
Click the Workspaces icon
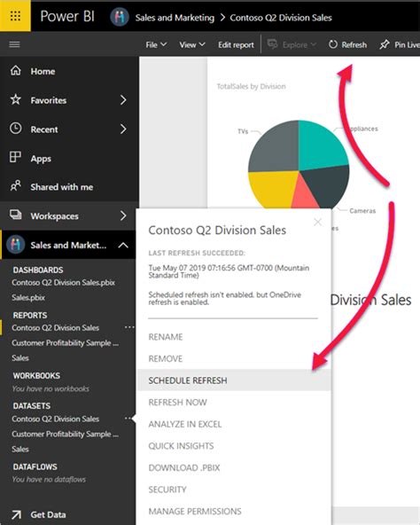point(15,215)
